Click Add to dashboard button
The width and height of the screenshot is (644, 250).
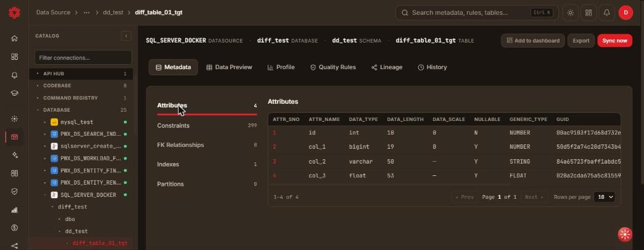(x=533, y=41)
